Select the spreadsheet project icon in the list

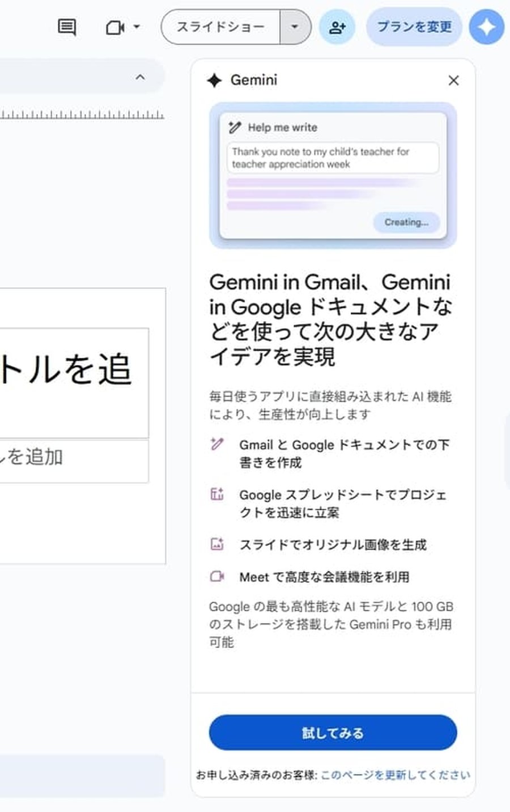tap(216, 494)
